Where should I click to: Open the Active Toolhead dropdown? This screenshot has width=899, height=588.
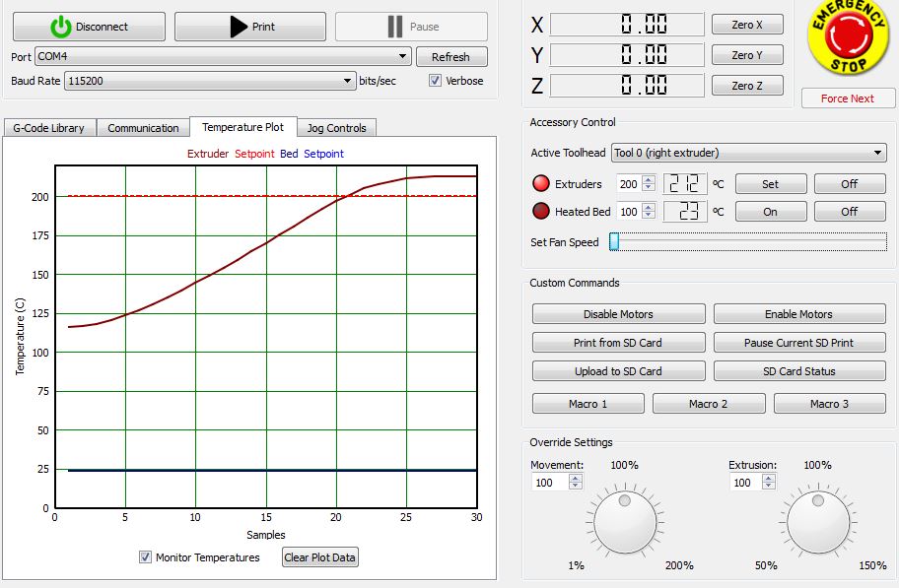click(748, 153)
